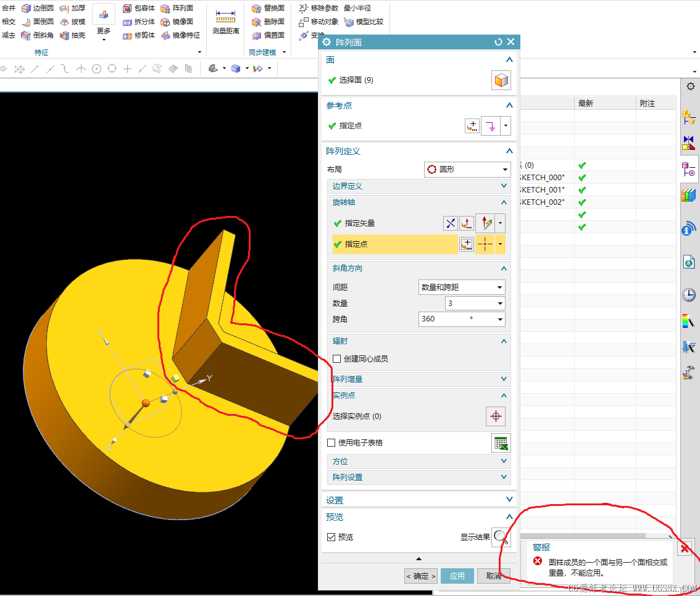700x596 pixels.
Task: Click the 移除参数 remove parameters tool
Action: click(x=319, y=8)
